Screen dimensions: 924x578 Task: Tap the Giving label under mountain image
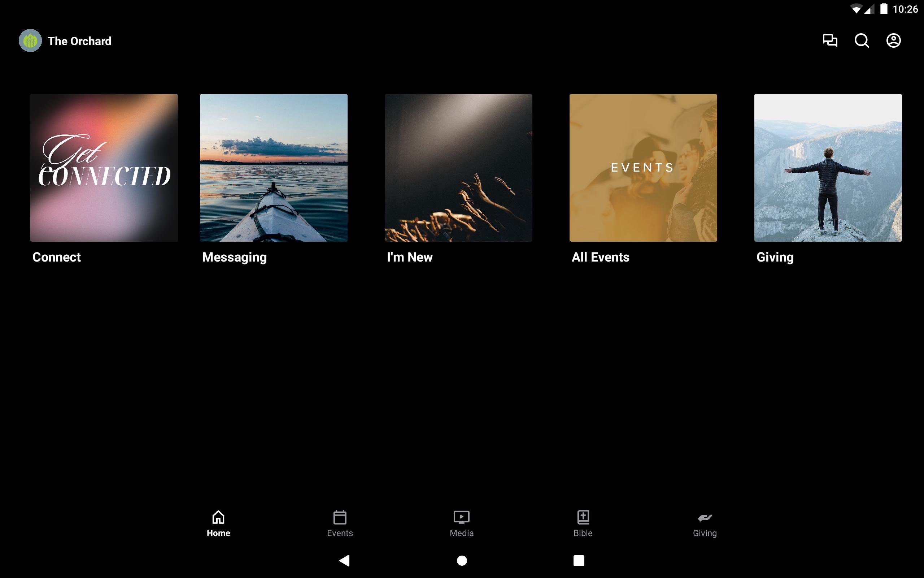(x=775, y=258)
